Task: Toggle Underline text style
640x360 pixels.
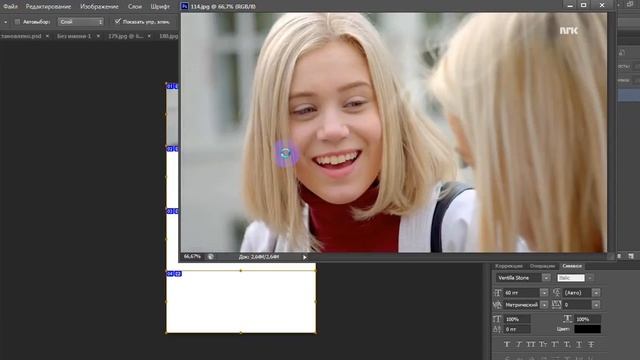Action: 579,344
